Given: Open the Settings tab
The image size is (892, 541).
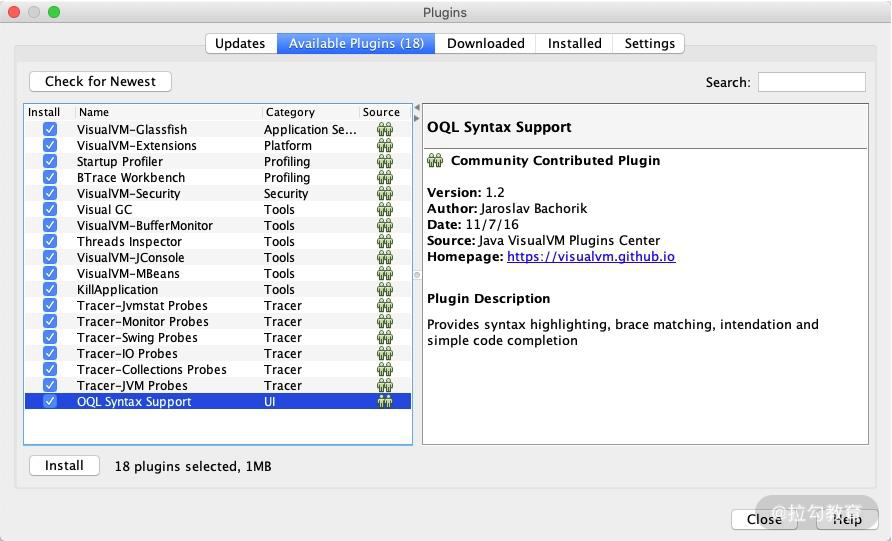Looking at the screenshot, I should click(x=649, y=43).
